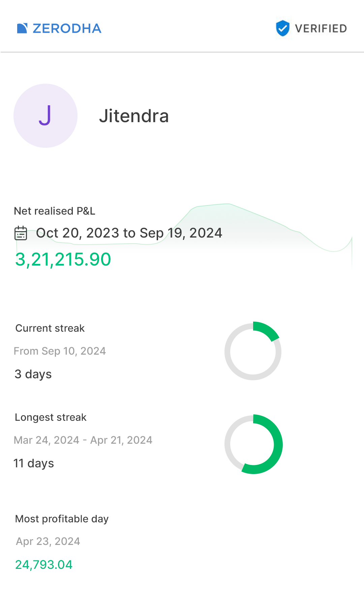Click the calendar icon beside date range
This screenshot has width=364, height=606.
(21, 233)
